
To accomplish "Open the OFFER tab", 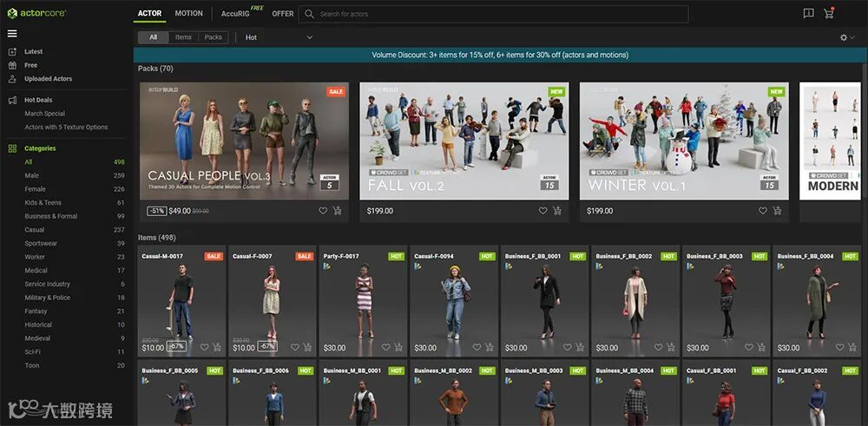I will [282, 14].
